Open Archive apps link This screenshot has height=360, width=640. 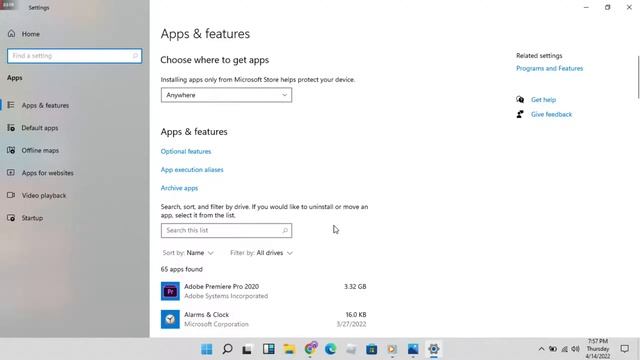(x=179, y=188)
